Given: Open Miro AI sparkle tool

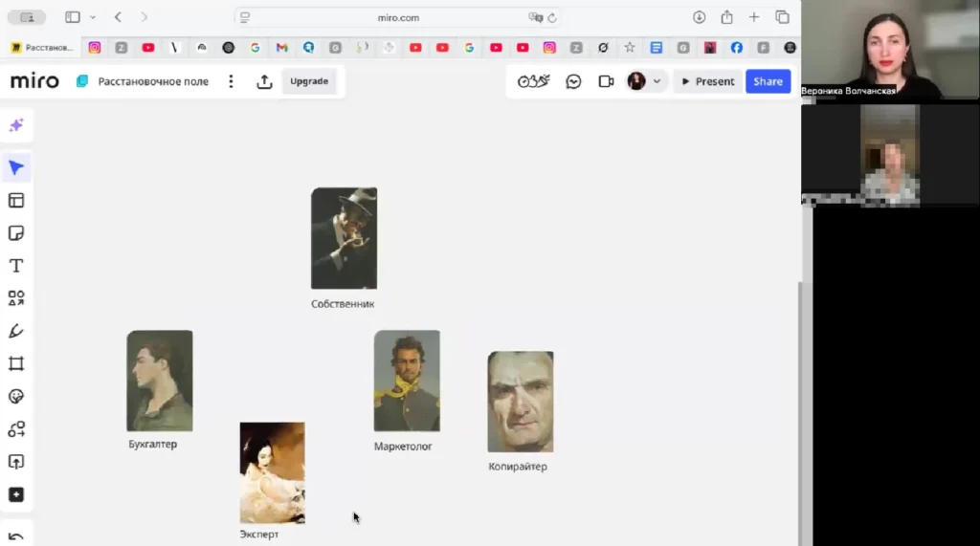Looking at the screenshot, I should tap(16, 125).
